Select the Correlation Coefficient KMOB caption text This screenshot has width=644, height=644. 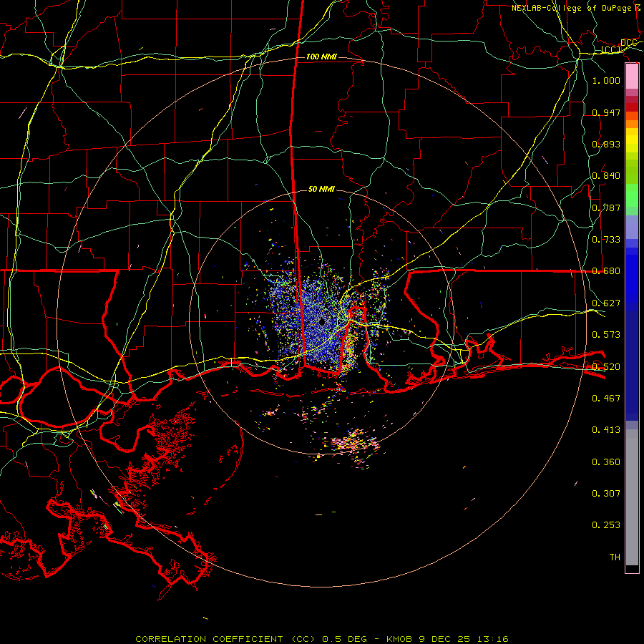pos(322,639)
